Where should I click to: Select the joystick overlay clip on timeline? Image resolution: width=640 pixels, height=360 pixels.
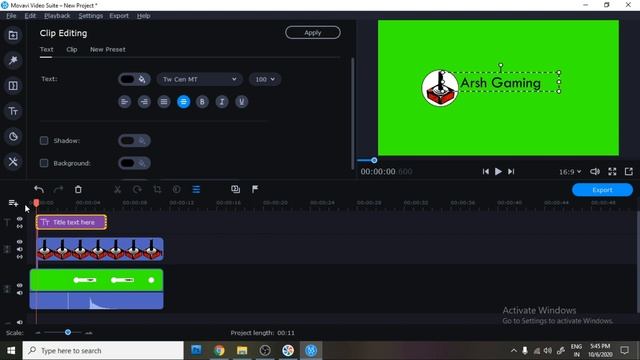100,249
